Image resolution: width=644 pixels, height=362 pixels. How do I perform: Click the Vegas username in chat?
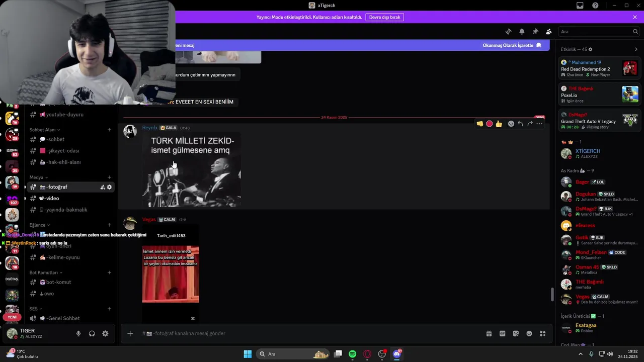tap(149, 220)
